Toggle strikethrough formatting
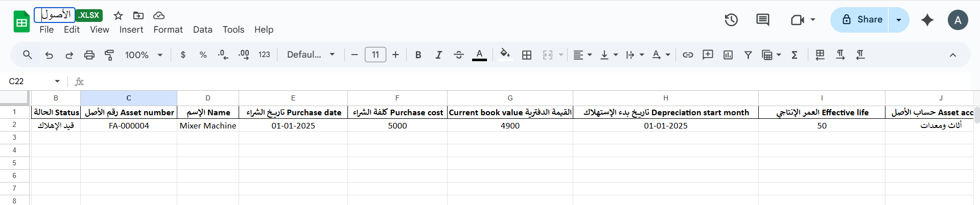980x205 pixels. (458, 55)
